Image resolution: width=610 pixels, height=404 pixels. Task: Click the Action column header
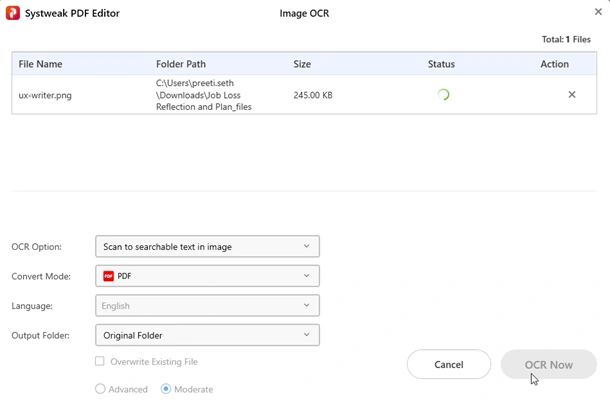pyautogui.click(x=554, y=64)
